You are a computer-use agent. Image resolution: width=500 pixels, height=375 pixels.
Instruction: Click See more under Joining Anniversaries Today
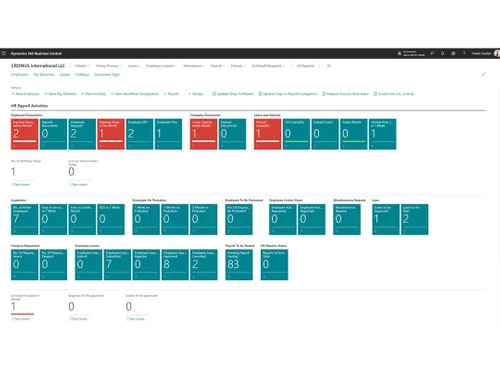(x=78, y=184)
